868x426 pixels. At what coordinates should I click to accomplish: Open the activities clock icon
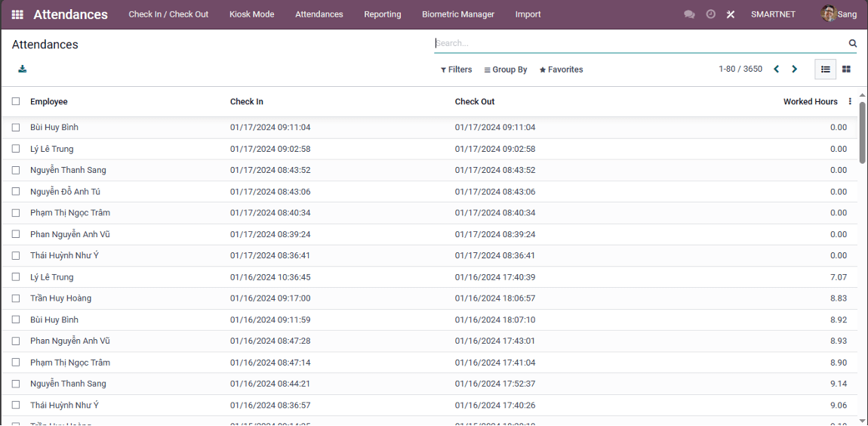[710, 14]
